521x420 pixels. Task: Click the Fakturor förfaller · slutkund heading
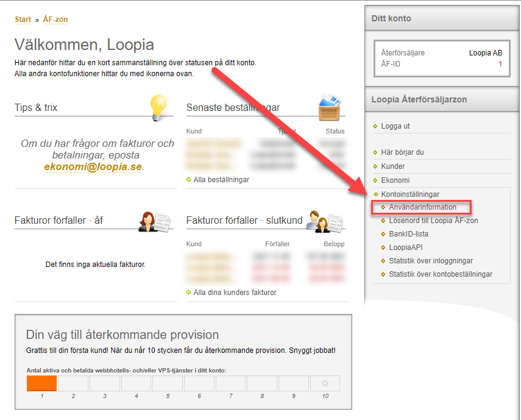[244, 220]
